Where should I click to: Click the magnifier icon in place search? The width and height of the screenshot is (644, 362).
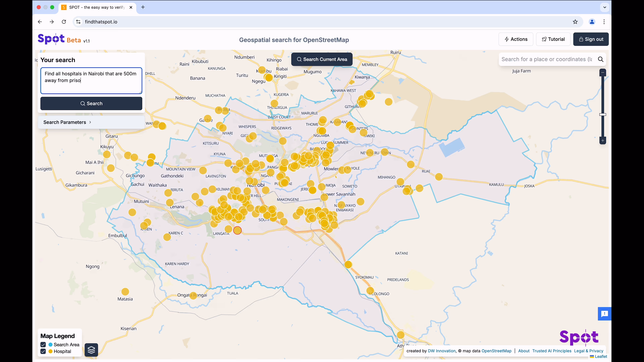601,59
